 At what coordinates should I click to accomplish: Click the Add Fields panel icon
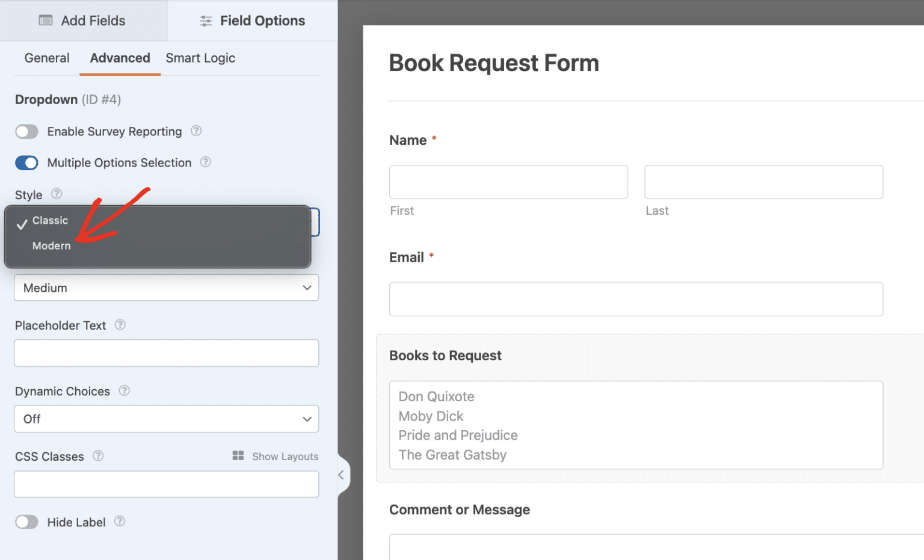coord(45,20)
